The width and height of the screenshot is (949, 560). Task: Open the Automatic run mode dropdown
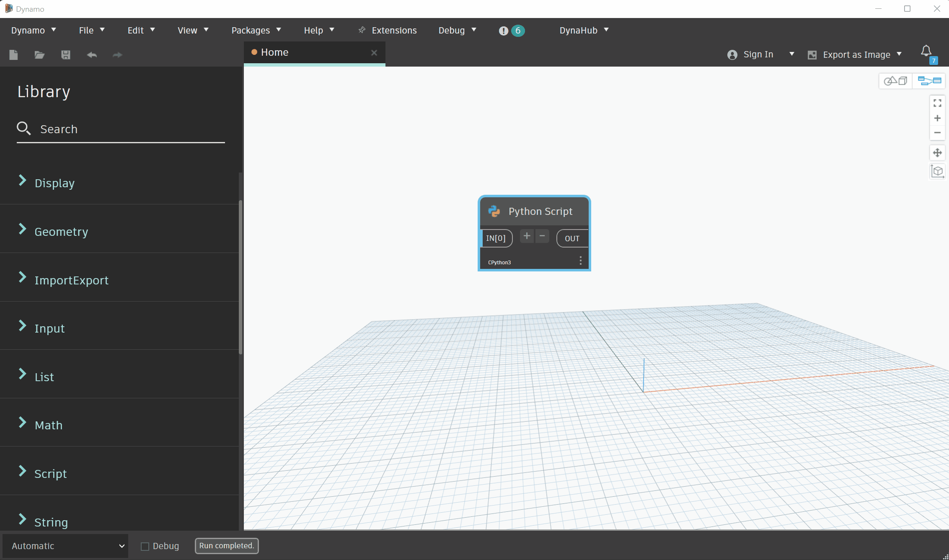click(66, 546)
